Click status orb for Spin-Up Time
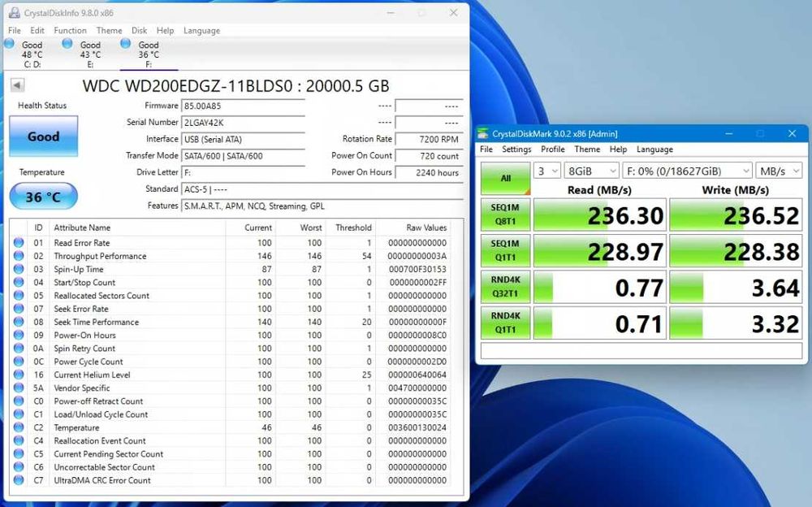The image size is (812, 507). [x=19, y=269]
